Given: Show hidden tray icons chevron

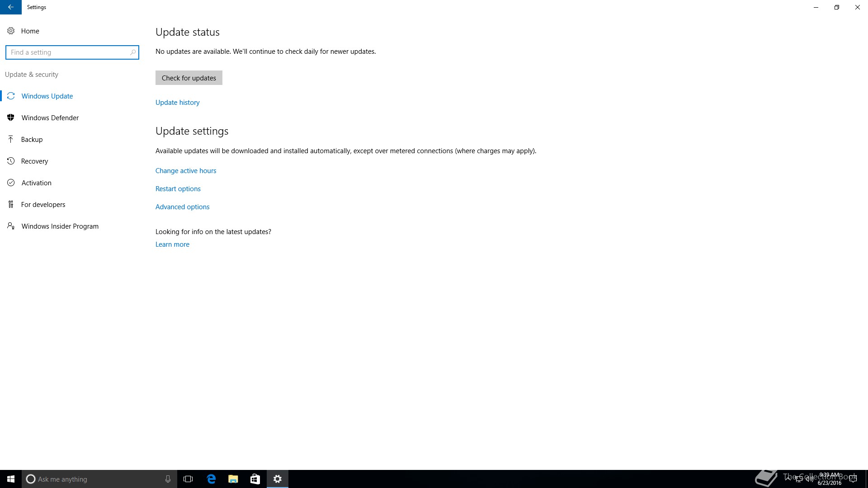Looking at the screenshot, I should click(x=788, y=479).
